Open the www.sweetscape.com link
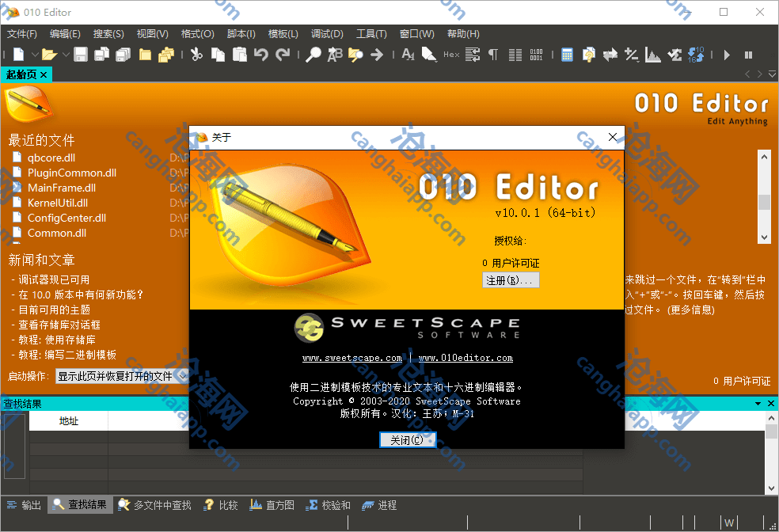Viewport: 779px width, 532px height. click(351, 358)
